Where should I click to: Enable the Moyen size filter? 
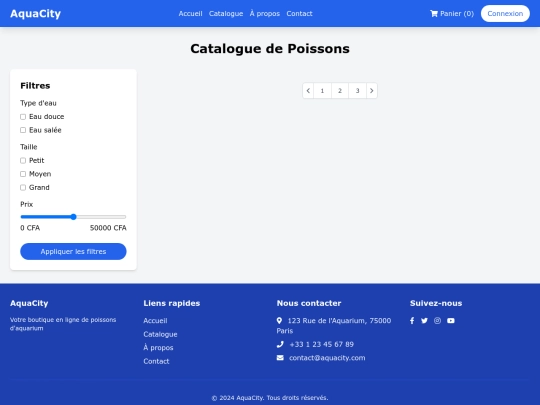click(x=23, y=174)
